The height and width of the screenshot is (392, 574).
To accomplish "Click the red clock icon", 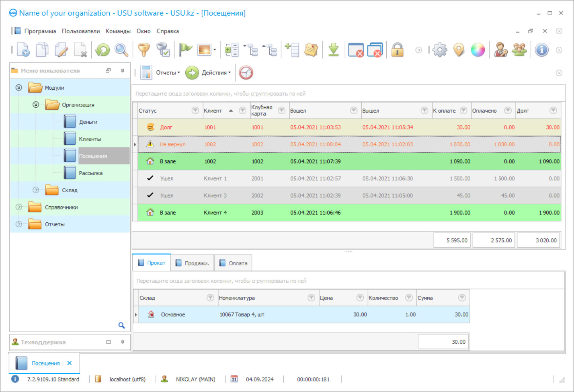I will pyautogui.click(x=246, y=73).
